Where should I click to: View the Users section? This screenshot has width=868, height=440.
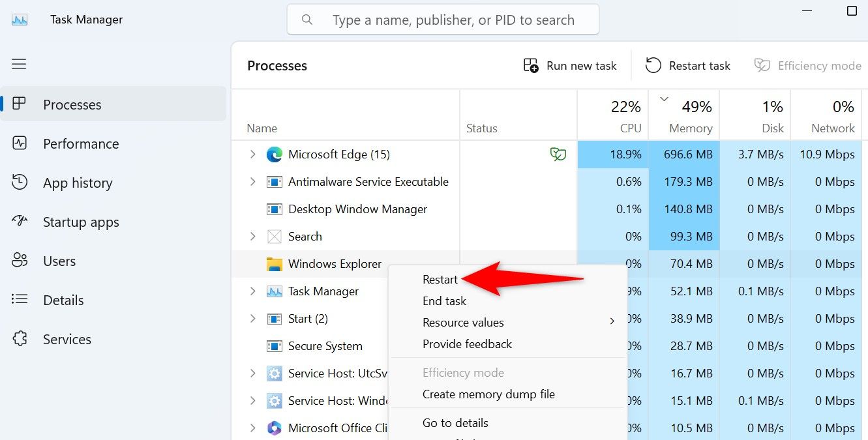tap(59, 261)
